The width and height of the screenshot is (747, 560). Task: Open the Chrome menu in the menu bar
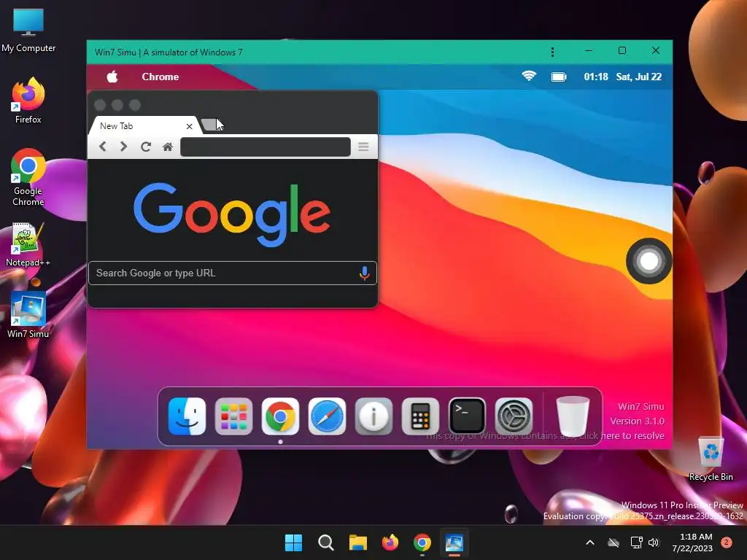click(x=160, y=77)
